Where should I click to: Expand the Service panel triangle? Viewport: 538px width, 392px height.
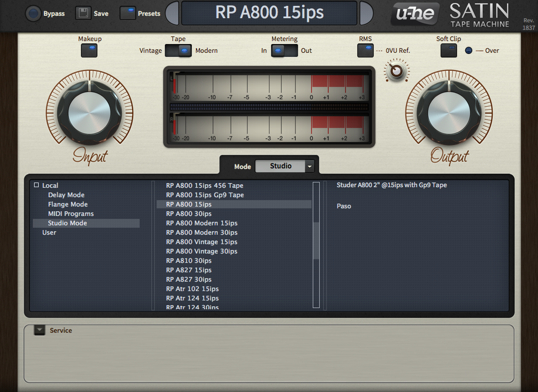tap(39, 330)
